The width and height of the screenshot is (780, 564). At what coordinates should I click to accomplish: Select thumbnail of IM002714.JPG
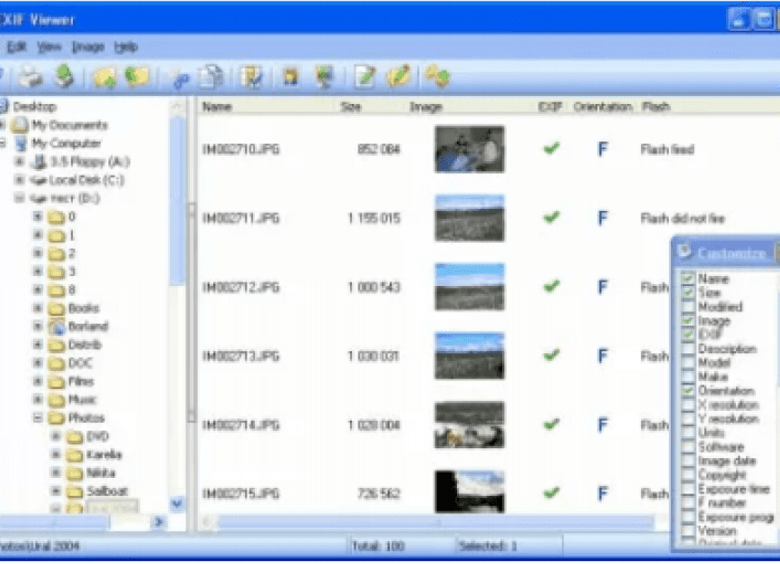(x=469, y=425)
